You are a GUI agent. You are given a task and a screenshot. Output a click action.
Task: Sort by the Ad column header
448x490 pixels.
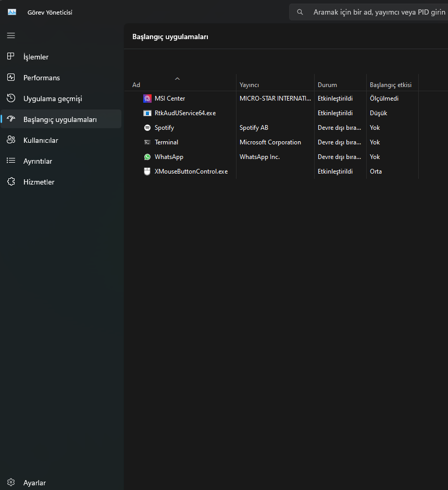point(136,85)
